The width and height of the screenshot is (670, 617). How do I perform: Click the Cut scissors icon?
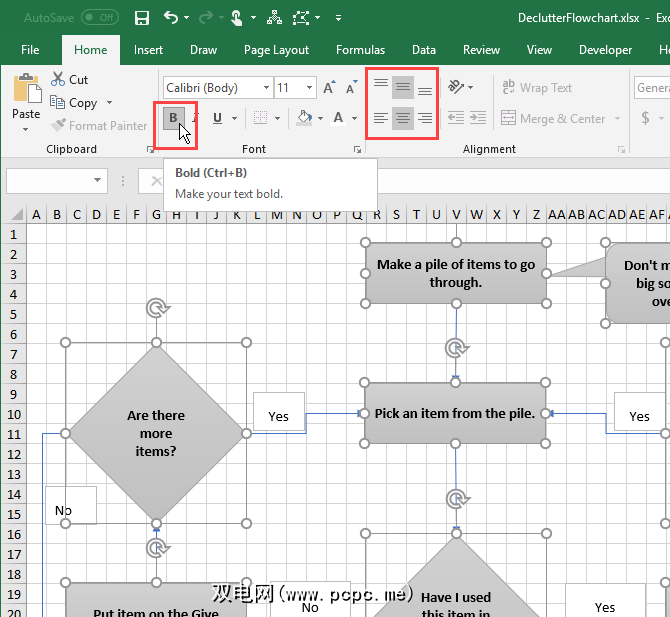point(58,80)
